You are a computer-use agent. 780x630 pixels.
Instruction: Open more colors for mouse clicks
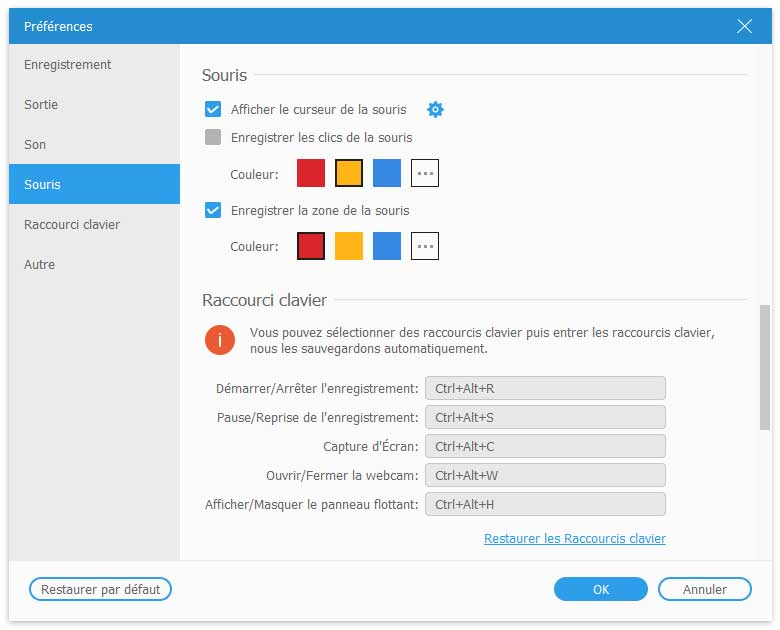425,173
